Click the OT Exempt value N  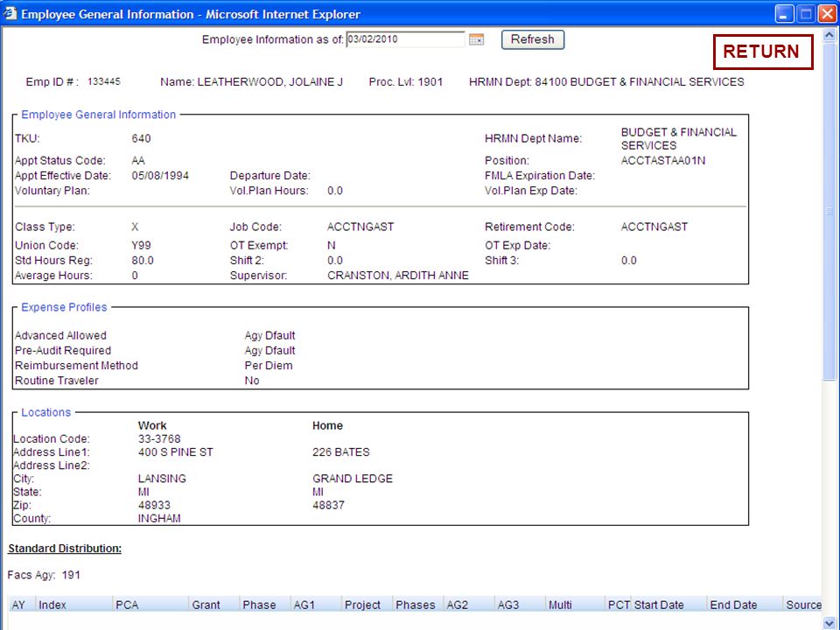[332, 245]
